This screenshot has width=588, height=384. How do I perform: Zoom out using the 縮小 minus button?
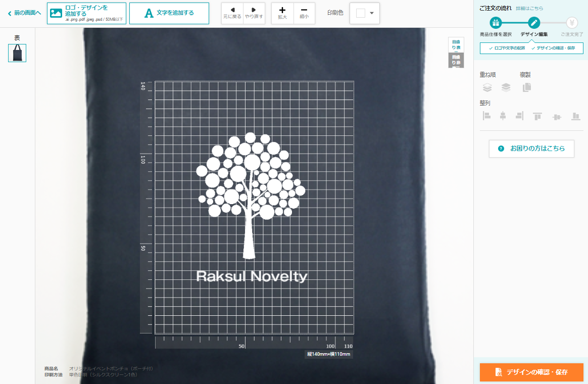(x=304, y=14)
